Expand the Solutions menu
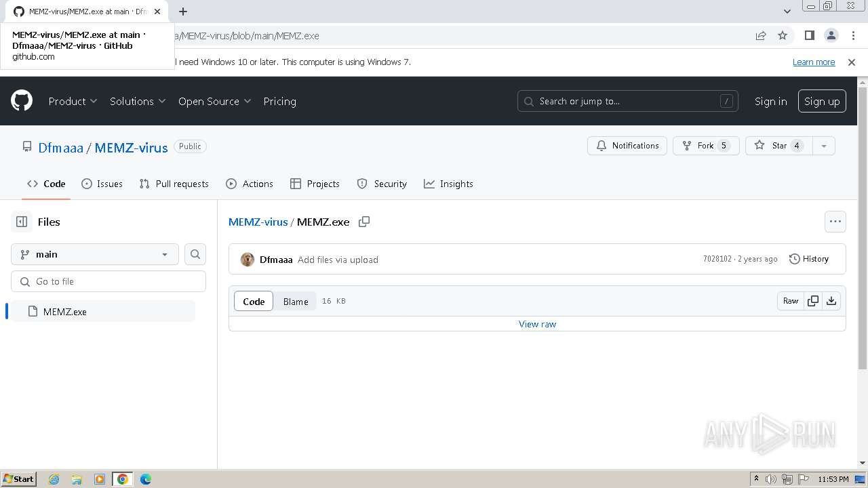 coord(138,101)
